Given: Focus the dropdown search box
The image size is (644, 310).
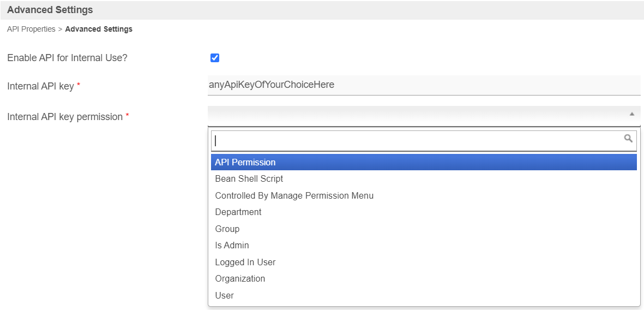Looking at the screenshot, I should pyautogui.click(x=417, y=141).
